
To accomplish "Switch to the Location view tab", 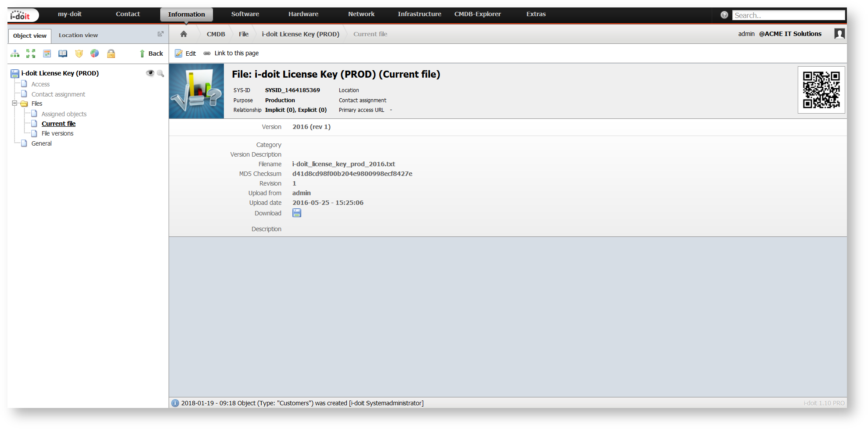I will click(78, 36).
